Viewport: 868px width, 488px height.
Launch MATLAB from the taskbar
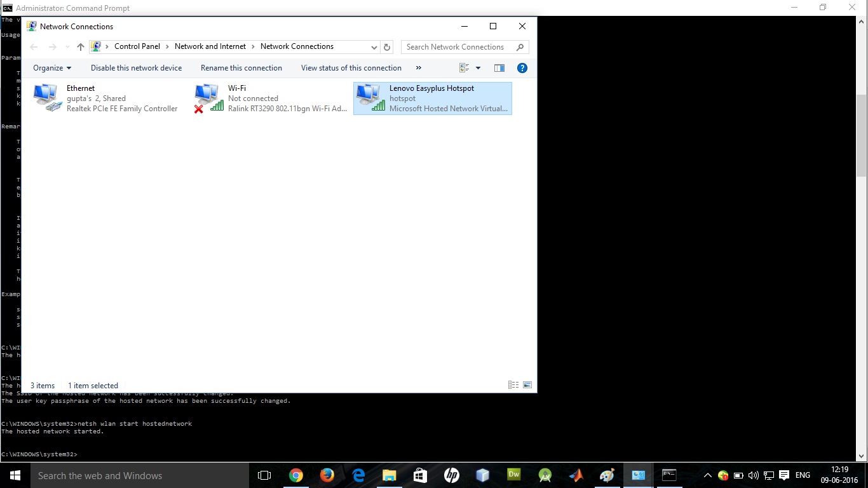point(576,475)
